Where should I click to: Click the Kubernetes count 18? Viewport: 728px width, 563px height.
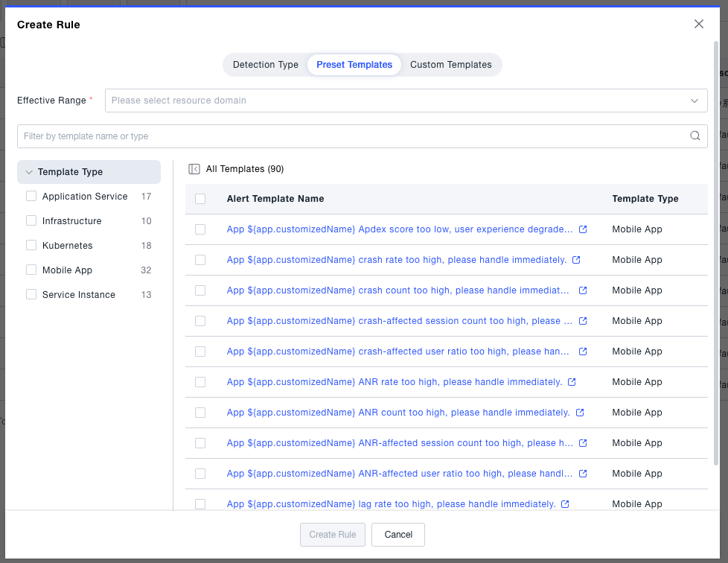146,245
